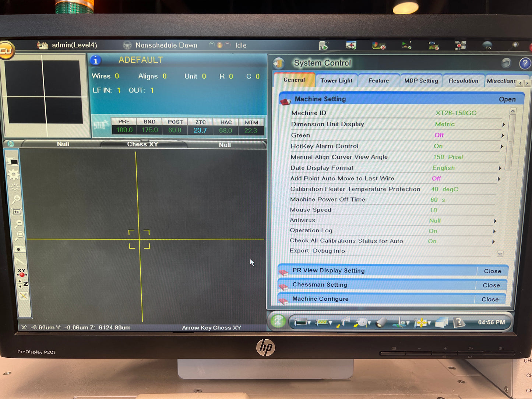This screenshot has width=532, height=399.
Task: Expand the PR View Display Setting section
Action: 492,271
